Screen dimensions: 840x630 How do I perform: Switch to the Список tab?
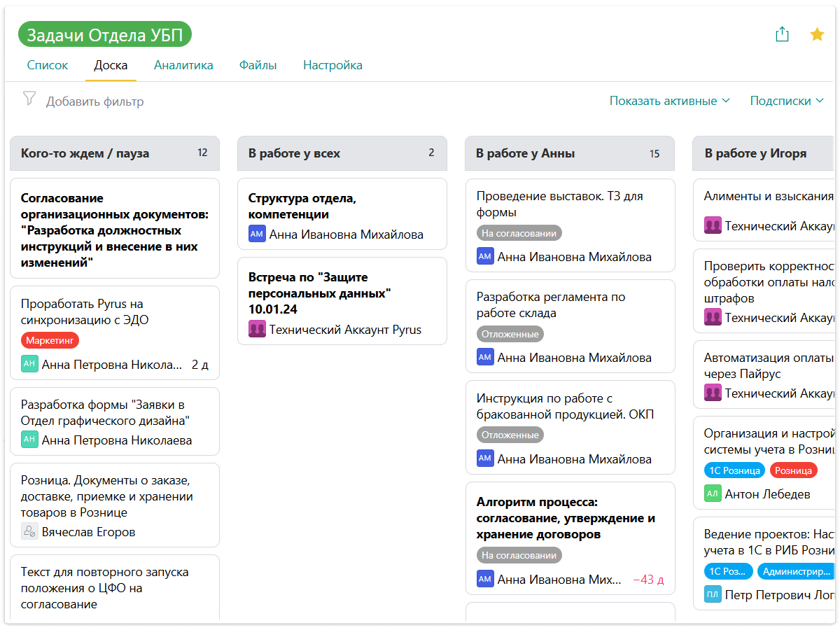48,65
